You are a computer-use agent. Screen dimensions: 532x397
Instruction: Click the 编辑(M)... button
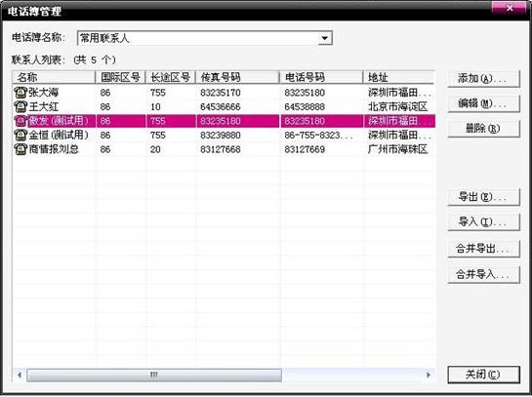pyautogui.click(x=483, y=103)
